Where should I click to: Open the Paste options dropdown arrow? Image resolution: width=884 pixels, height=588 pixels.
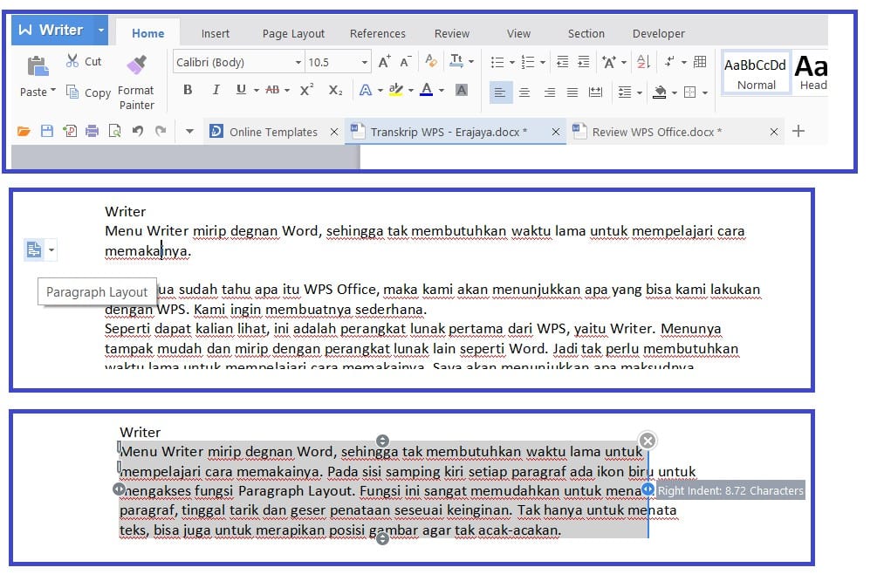(52, 91)
